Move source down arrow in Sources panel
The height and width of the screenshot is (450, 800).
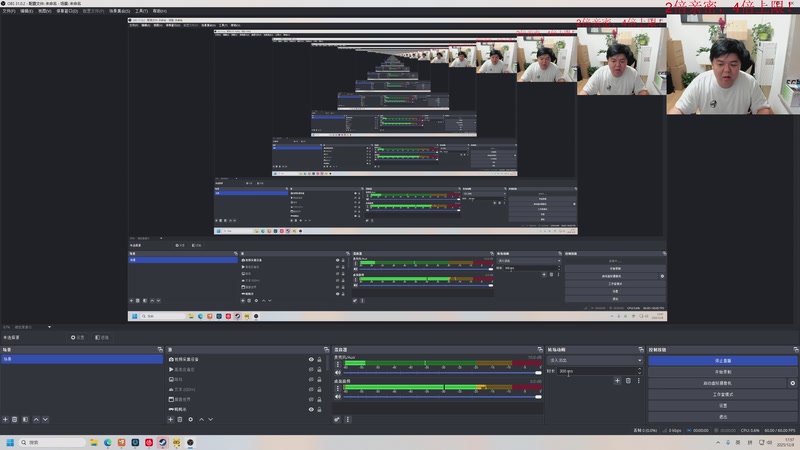[211, 419]
